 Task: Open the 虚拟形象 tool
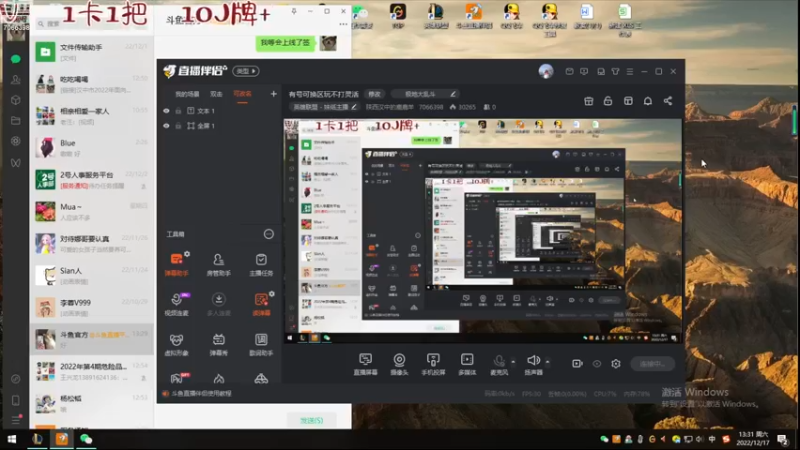[x=177, y=344]
